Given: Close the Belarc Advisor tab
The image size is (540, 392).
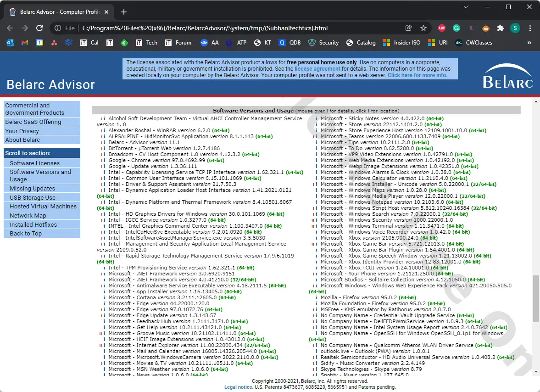Looking at the screenshot, I should 106,12.
